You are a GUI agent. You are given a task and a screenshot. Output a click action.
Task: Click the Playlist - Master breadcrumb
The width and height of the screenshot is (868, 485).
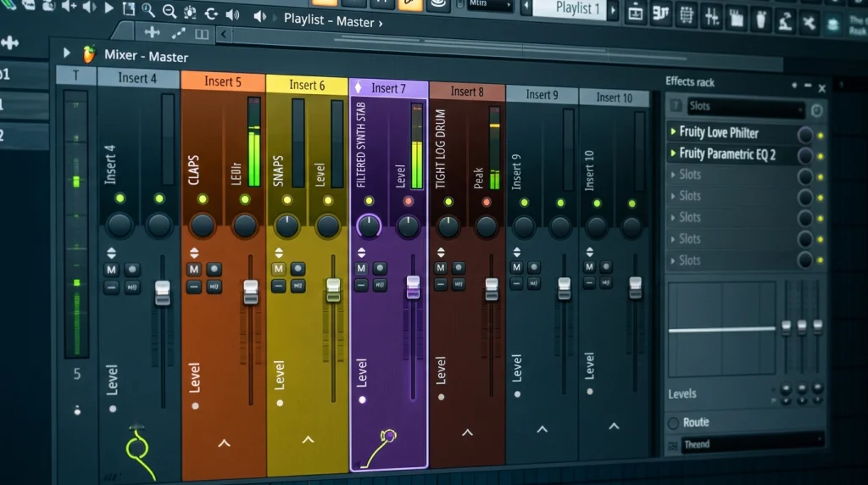[x=332, y=20]
